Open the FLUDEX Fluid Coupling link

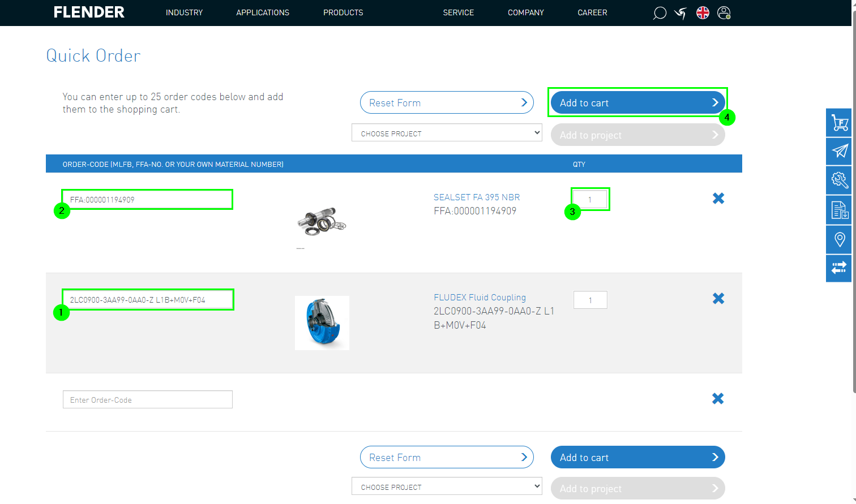click(x=480, y=297)
